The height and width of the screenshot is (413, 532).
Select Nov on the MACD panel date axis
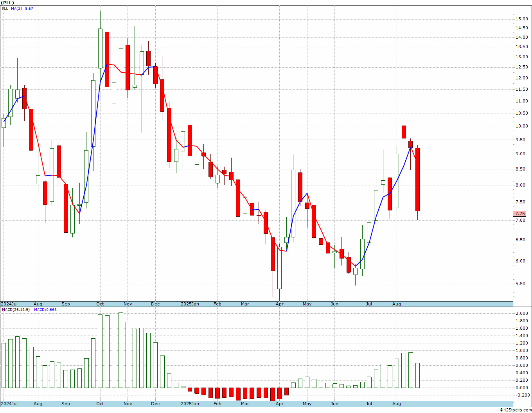click(128, 404)
